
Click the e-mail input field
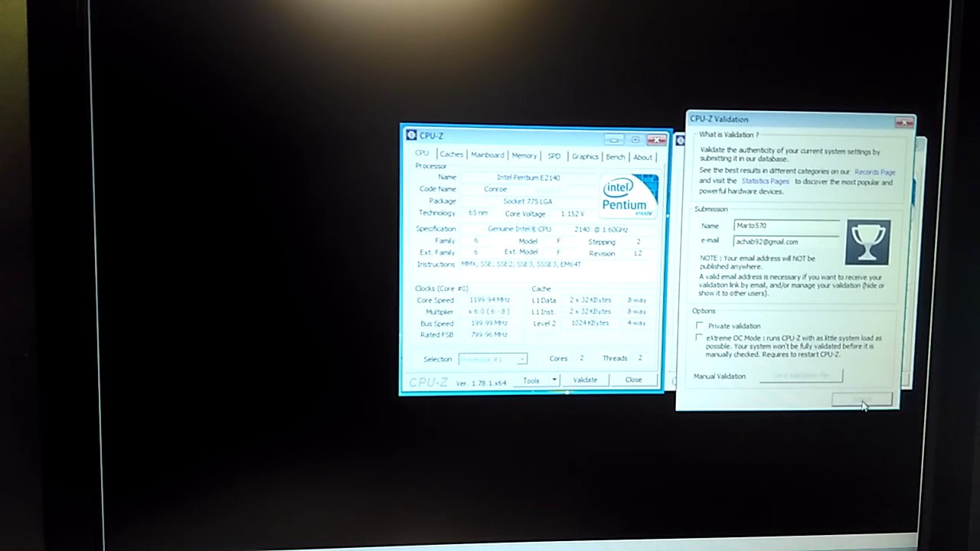[787, 241]
